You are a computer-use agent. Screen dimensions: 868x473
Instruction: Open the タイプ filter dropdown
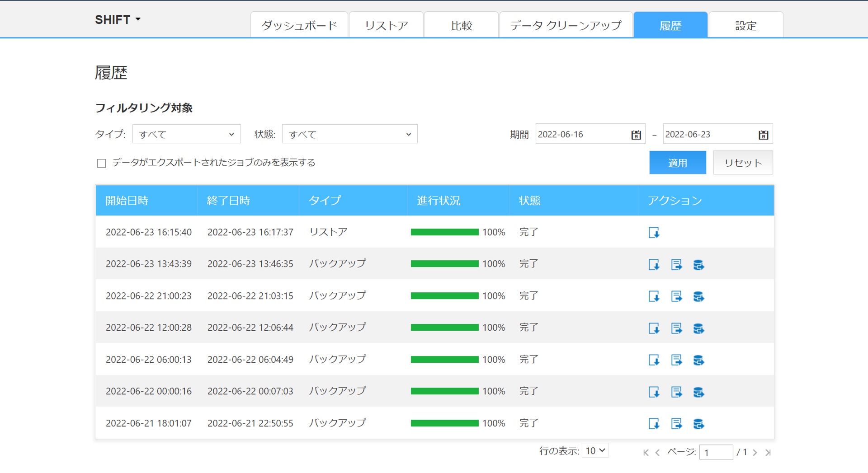[186, 134]
